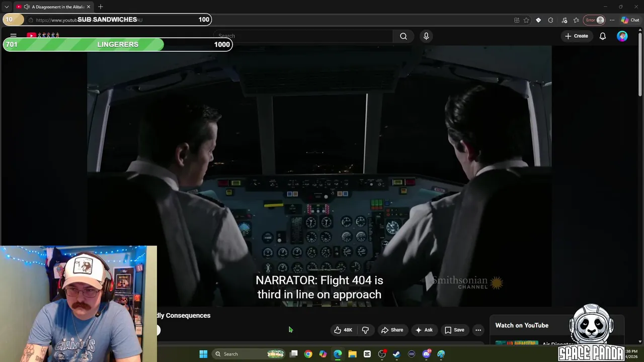Open more actions ellipsis beside Save
The width and height of the screenshot is (644, 362).
click(x=478, y=330)
